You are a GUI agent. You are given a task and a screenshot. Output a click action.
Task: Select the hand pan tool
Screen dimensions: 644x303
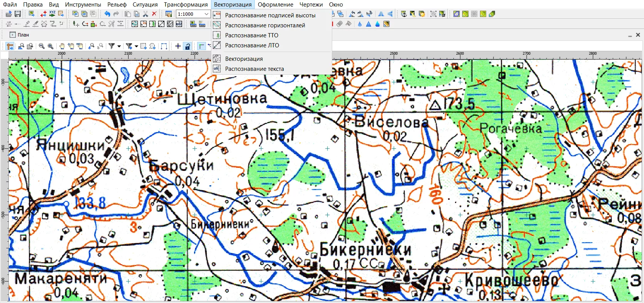click(x=62, y=46)
